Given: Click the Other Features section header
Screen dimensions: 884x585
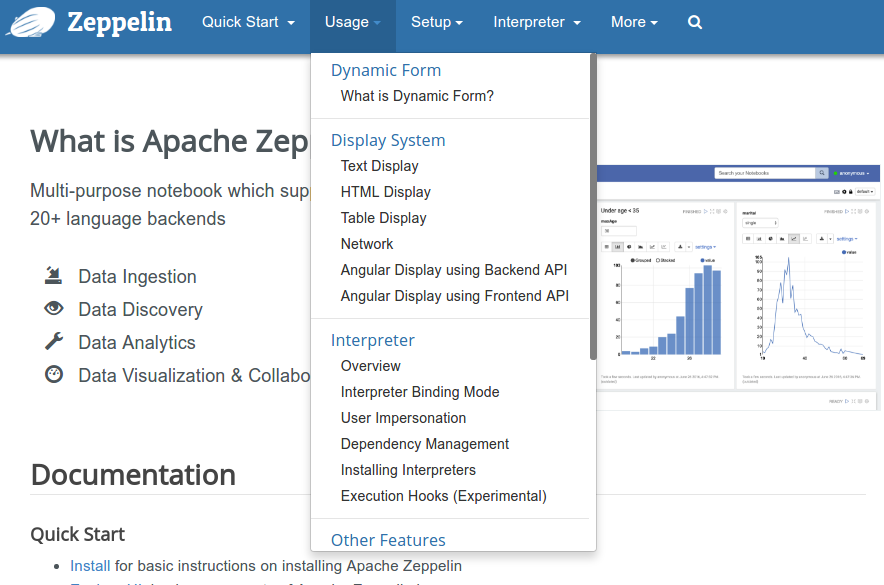Looking at the screenshot, I should [388, 540].
